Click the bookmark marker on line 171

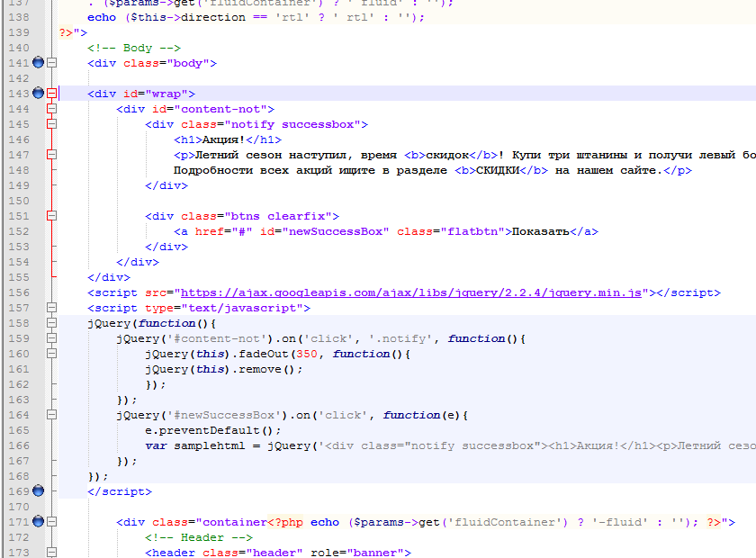click(x=38, y=521)
